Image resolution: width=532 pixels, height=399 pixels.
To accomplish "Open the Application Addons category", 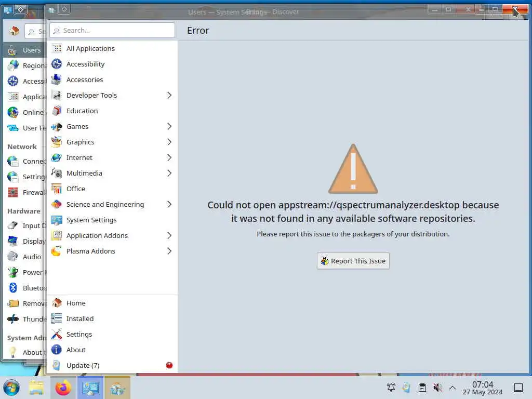I will [x=112, y=236].
